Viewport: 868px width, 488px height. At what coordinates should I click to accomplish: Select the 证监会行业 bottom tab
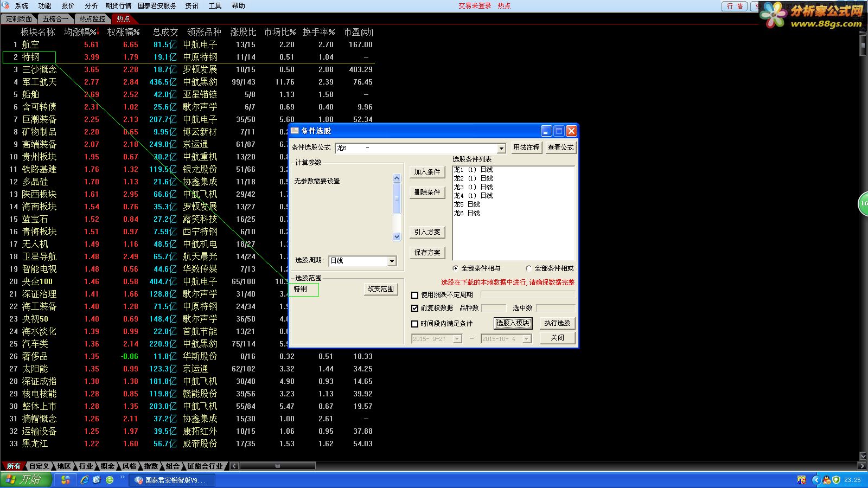pyautogui.click(x=205, y=466)
